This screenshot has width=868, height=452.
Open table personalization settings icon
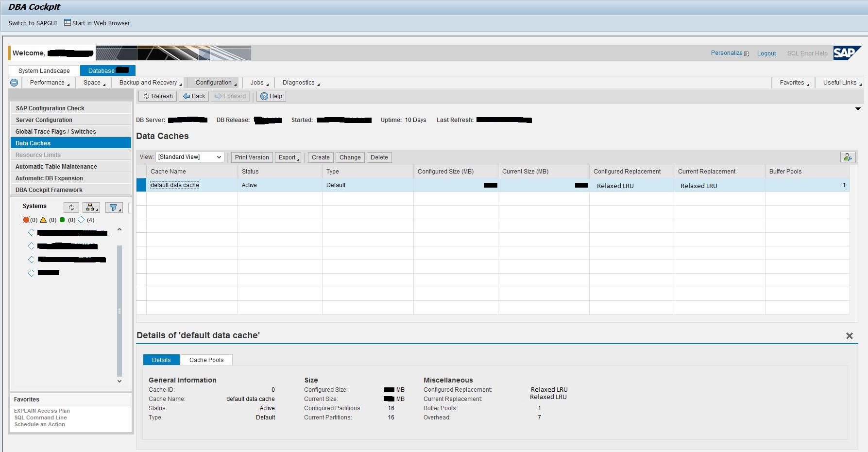pyautogui.click(x=848, y=157)
